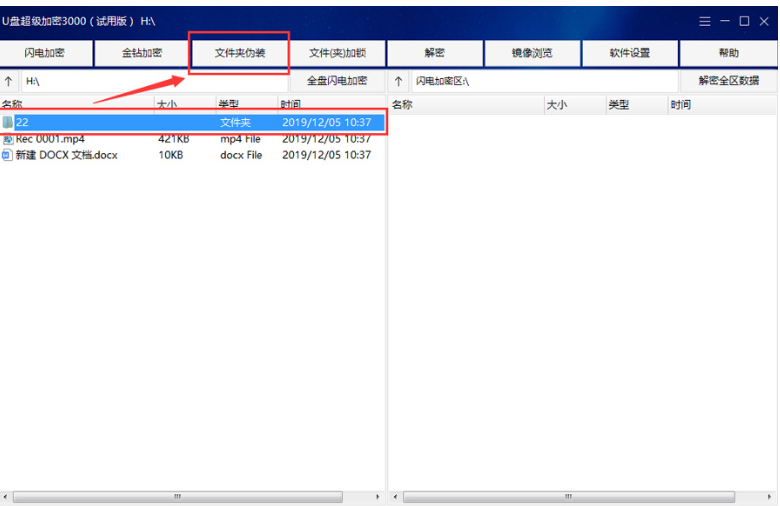This screenshot has width=780, height=506.
Task: Go up one level in H:\ pane
Action: pyautogui.click(x=9, y=81)
